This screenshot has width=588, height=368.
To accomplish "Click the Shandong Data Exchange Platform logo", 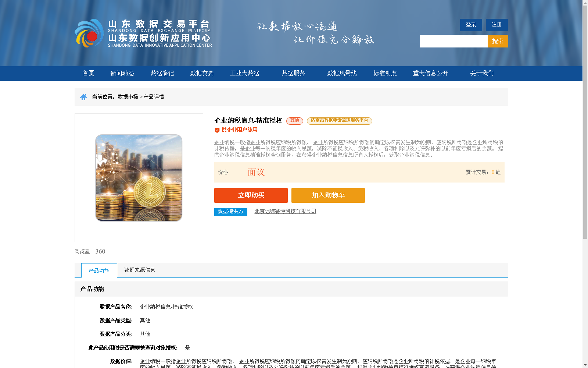I will click(x=143, y=33).
